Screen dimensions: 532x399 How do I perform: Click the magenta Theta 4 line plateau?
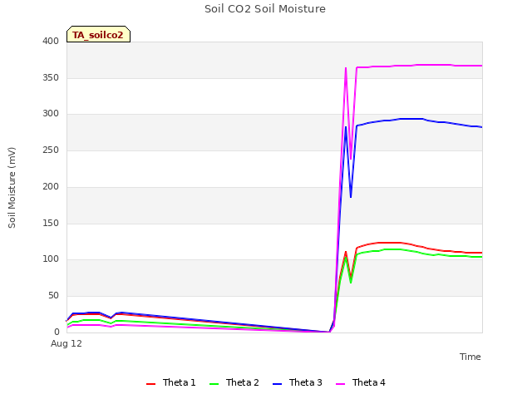click(x=419, y=65)
